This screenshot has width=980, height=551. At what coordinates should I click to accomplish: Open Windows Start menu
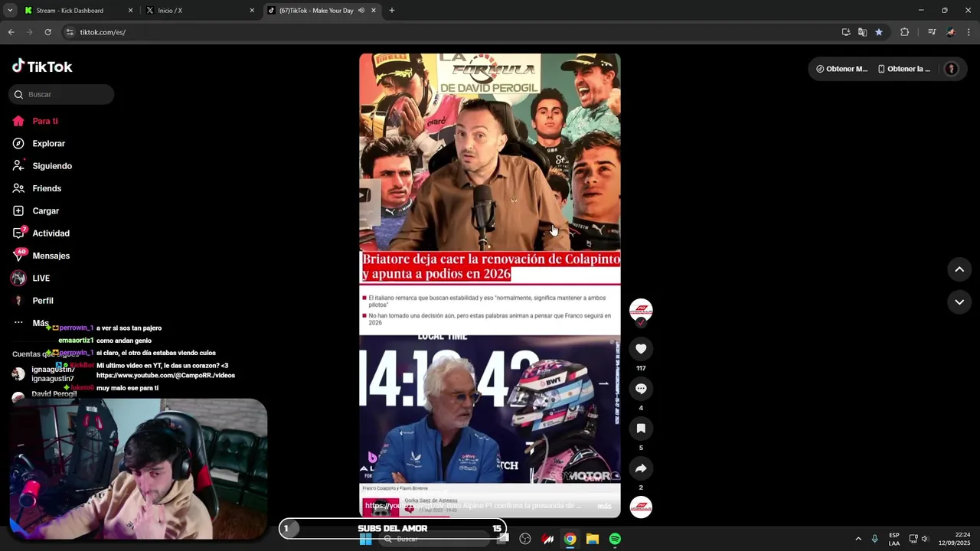tap(366, 540)
